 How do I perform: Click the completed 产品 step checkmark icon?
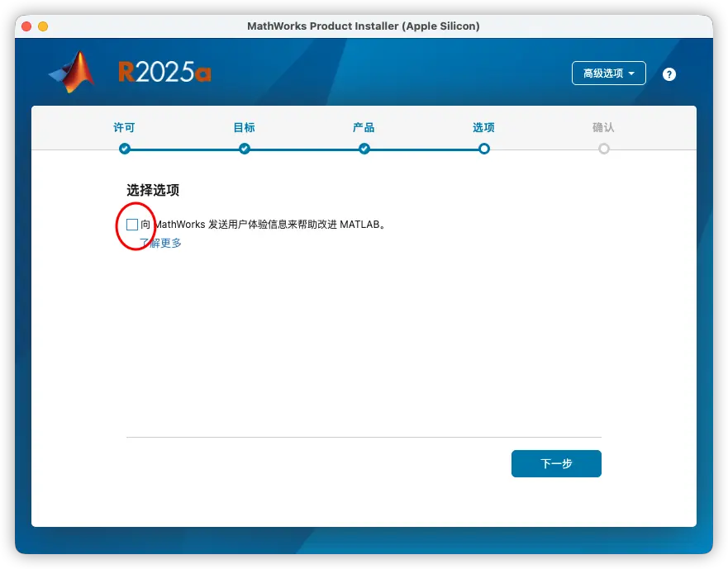pos(364,149)
